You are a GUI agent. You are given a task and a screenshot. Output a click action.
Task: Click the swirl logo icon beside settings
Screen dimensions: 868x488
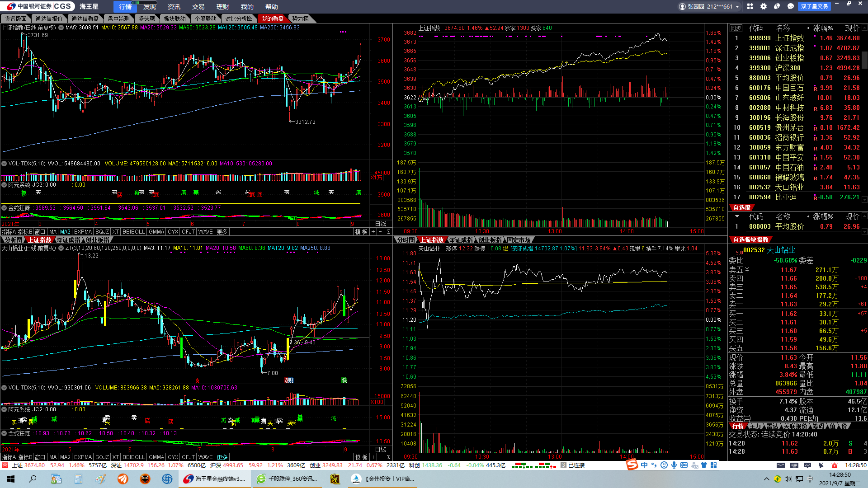click(x=777, y=6)
